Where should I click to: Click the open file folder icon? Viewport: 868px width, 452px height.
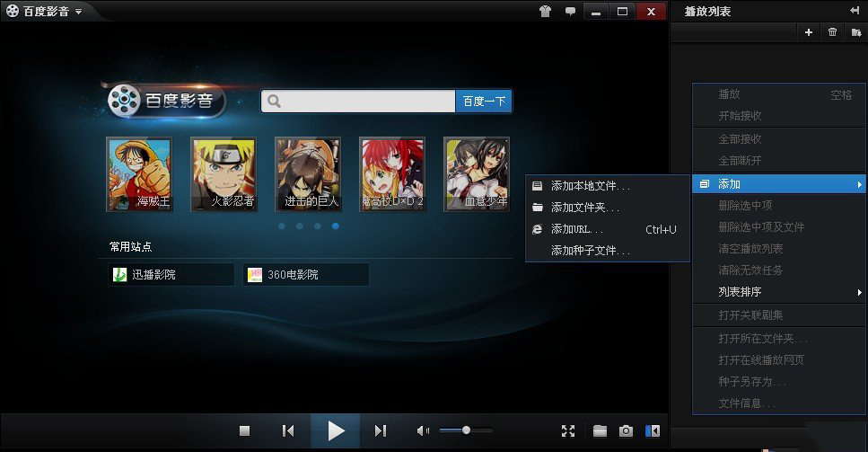[600, 431]
